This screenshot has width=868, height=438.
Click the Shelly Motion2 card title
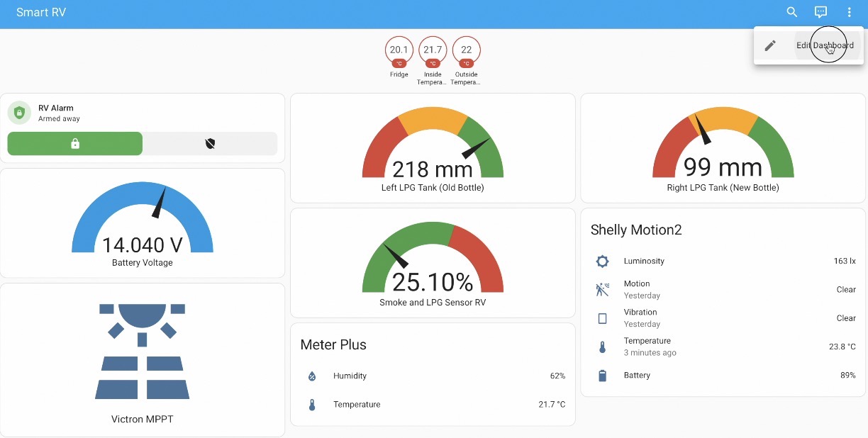click(x=636, y=230)
